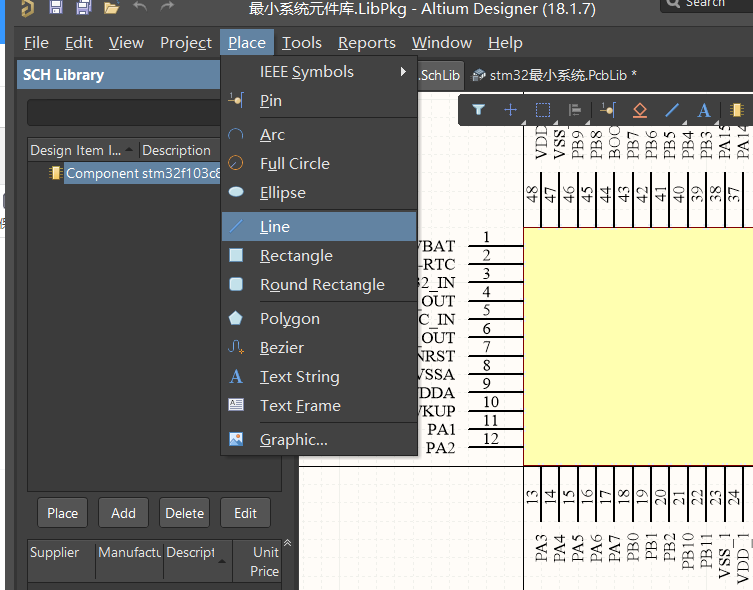The height and width of the screenshot is (590, 753).
Task: Click the plus cross icon in the floating toolbar
Action: tap(510, 110)
